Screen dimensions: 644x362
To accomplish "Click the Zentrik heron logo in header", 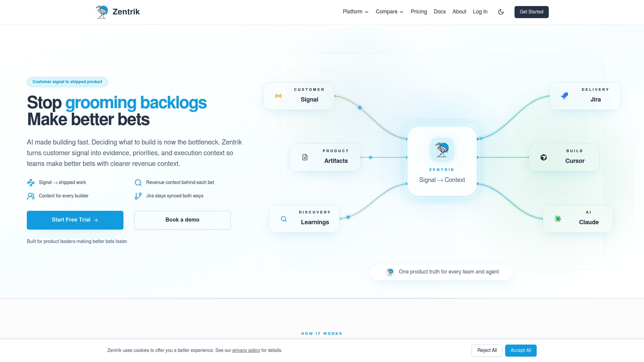I will pyautogui.click(x=102, y=12).
